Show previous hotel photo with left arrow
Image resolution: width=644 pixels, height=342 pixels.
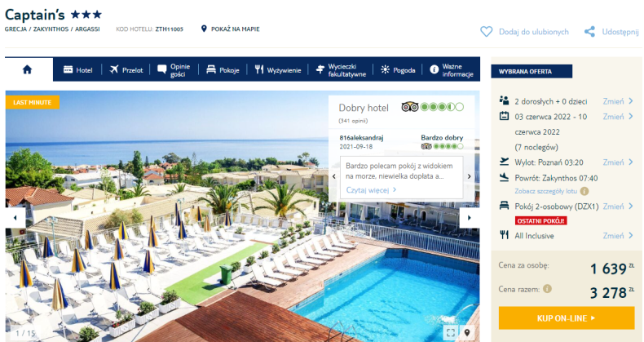(15, 217)
